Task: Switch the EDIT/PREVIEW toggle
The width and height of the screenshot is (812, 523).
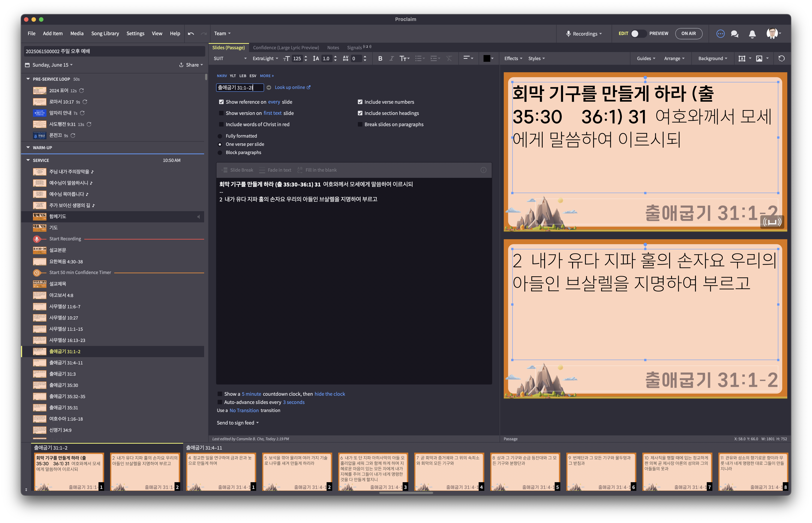Action: pyautogui.click(x=638, y=34)
